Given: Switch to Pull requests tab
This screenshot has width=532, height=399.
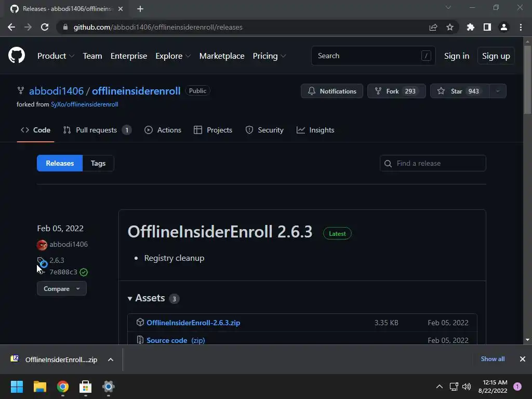Looking at the screenshot, I should click(97, 130).
